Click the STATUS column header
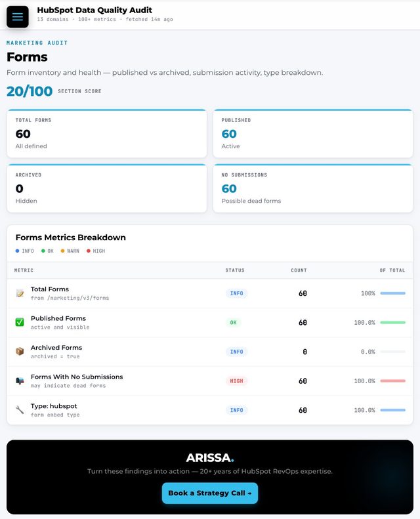Viewport: 420px width, 519px height. coord(235,270)
